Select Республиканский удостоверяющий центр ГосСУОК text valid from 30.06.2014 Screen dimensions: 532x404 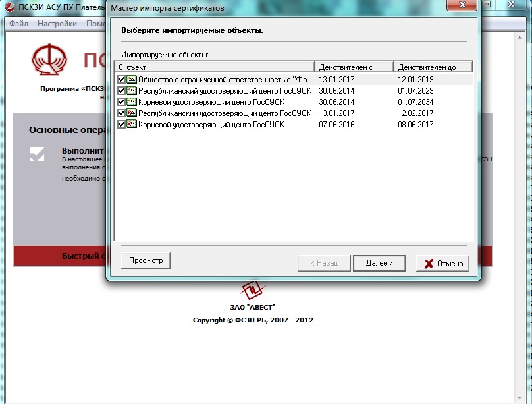(x=225, y=91)
